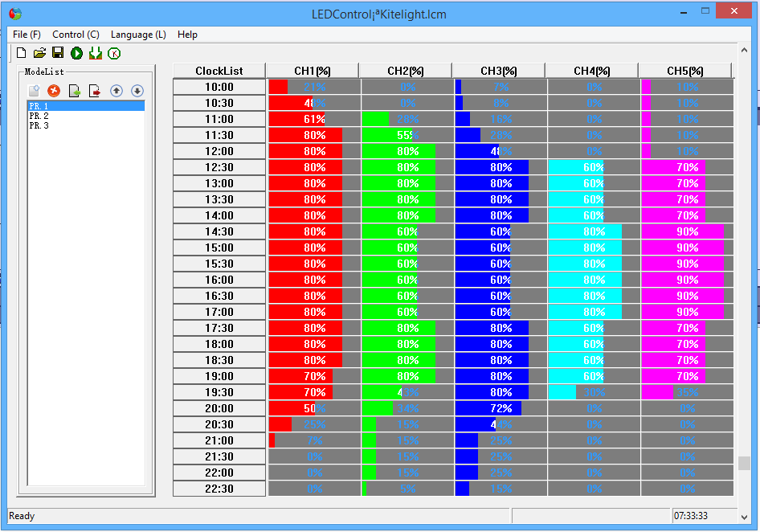The image size is (760, 532).
Task: Click the CH5 magenta bar at 15:00
Action: point(687,248)
